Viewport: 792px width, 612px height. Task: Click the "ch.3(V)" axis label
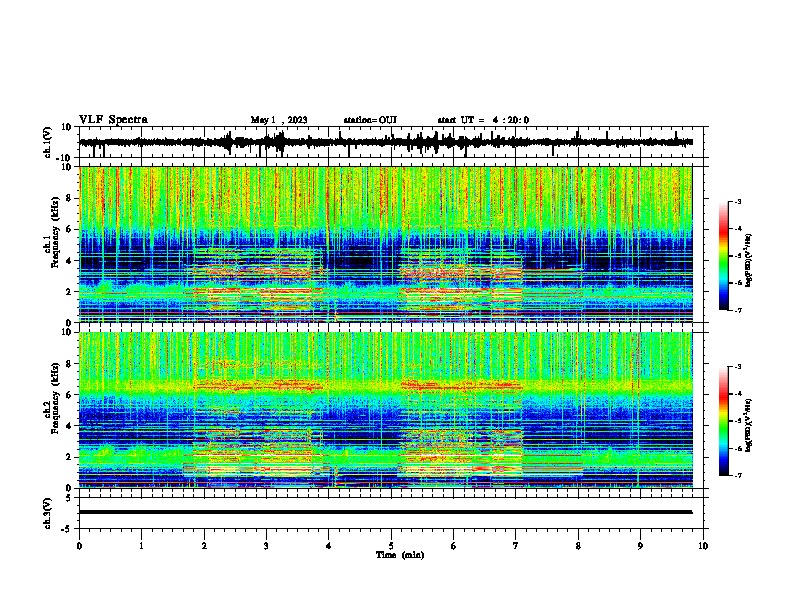48,513
